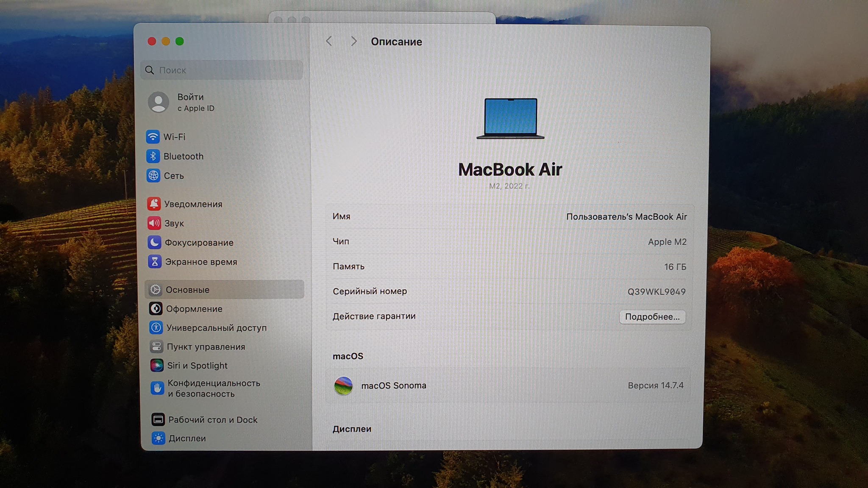Select Фокусирование moon icon
The width and height of the screenshot is (868, 488).
click(x=154, y=242)
